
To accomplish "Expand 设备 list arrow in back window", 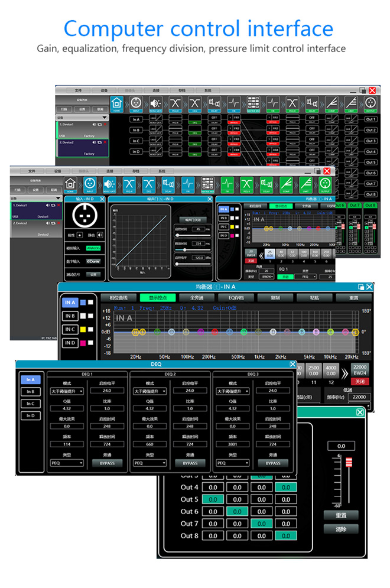I will (104, 118).
